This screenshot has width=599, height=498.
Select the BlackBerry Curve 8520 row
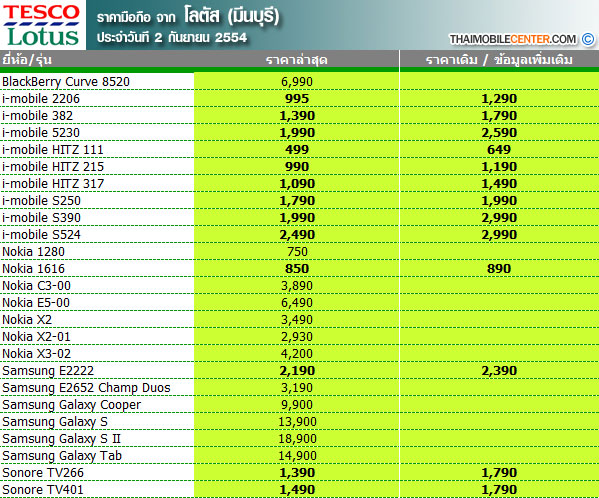coord(300,81)
